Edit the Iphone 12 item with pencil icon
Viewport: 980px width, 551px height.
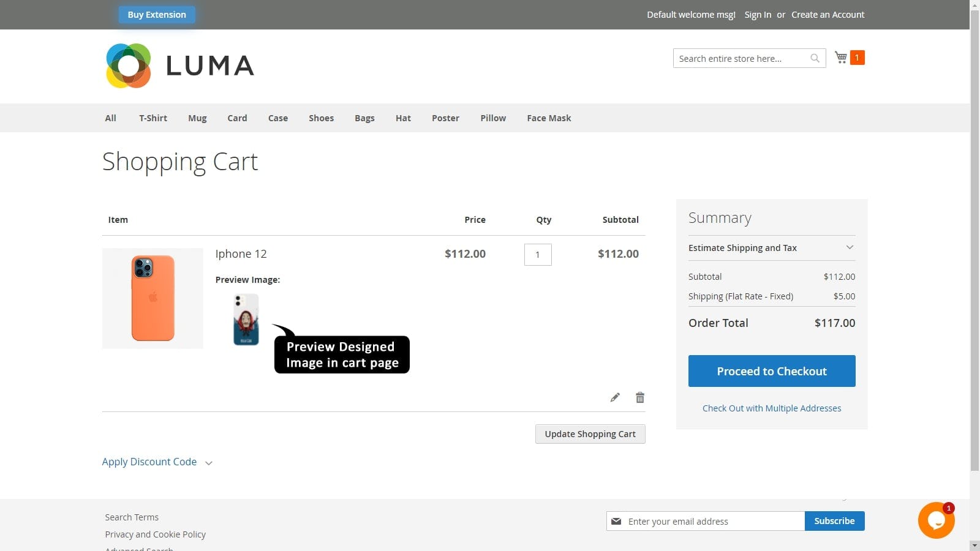pos(615,397)
